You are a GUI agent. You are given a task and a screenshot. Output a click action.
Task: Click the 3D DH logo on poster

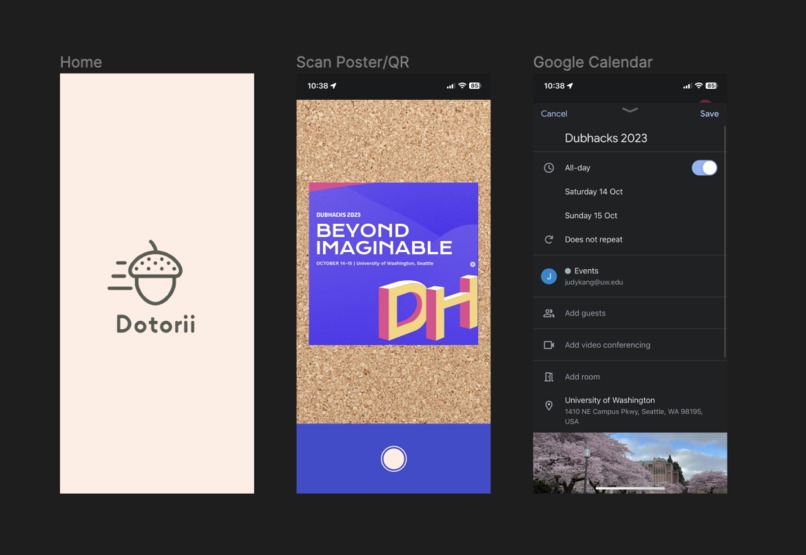[428, 308]
